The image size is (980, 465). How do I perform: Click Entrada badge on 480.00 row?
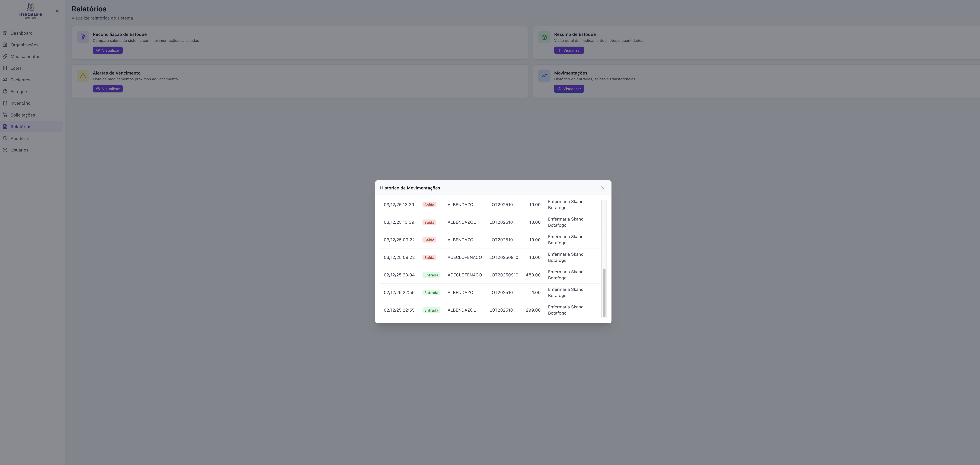coord(431,275)
